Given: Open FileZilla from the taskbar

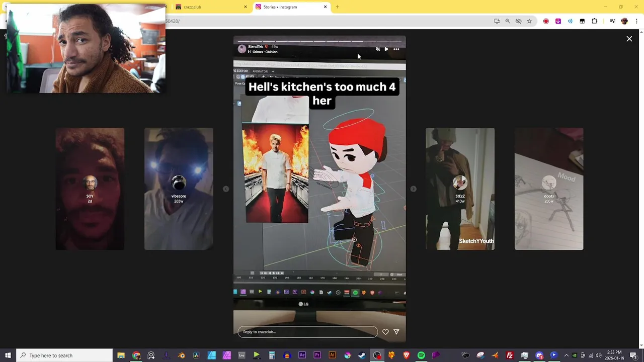Looking at the screenshot, I should click(510, 355).
